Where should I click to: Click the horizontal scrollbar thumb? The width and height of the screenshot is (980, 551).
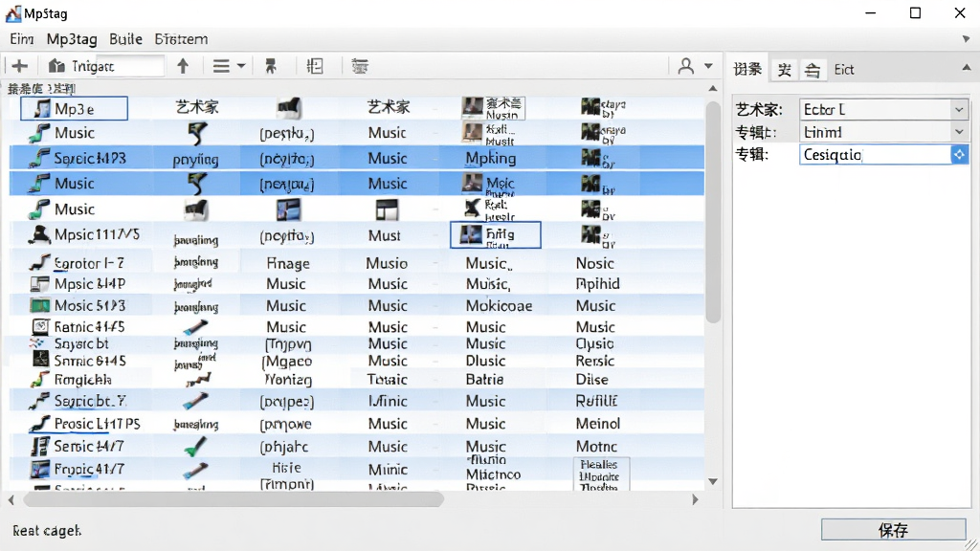click(x=234, y=499)
